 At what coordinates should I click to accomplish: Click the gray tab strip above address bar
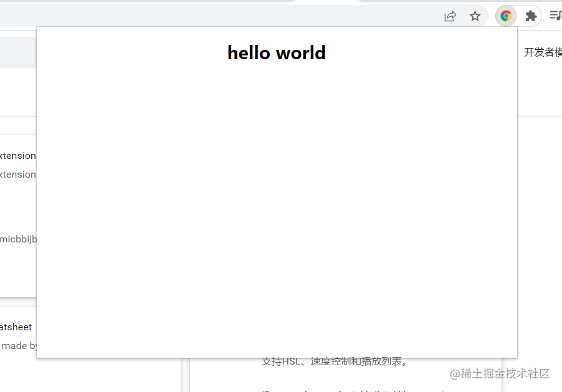147,1
